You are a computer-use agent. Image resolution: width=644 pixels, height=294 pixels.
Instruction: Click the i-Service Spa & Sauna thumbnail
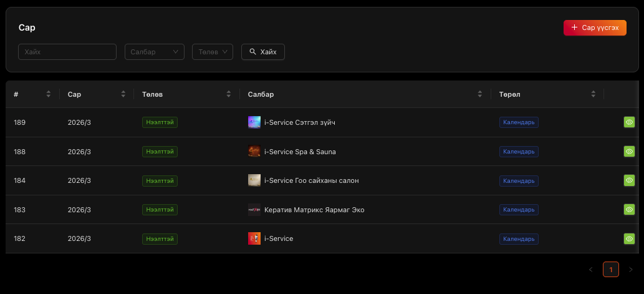pos(254,151)
